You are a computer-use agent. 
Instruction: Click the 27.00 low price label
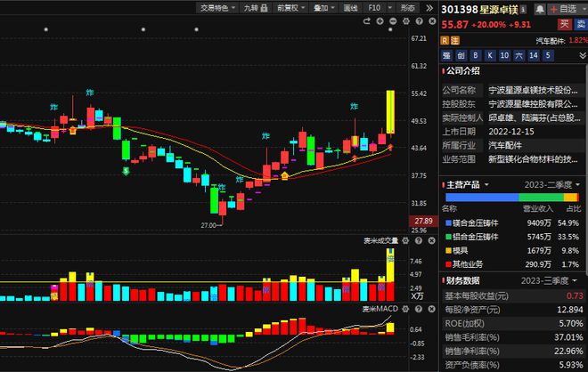(208, 225)
